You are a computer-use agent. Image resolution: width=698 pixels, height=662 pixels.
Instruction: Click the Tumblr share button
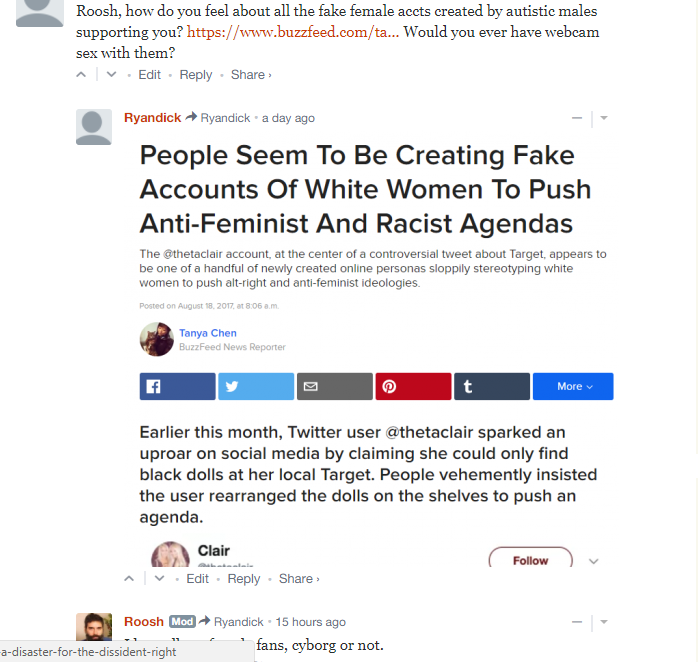[x=492, y=386]
